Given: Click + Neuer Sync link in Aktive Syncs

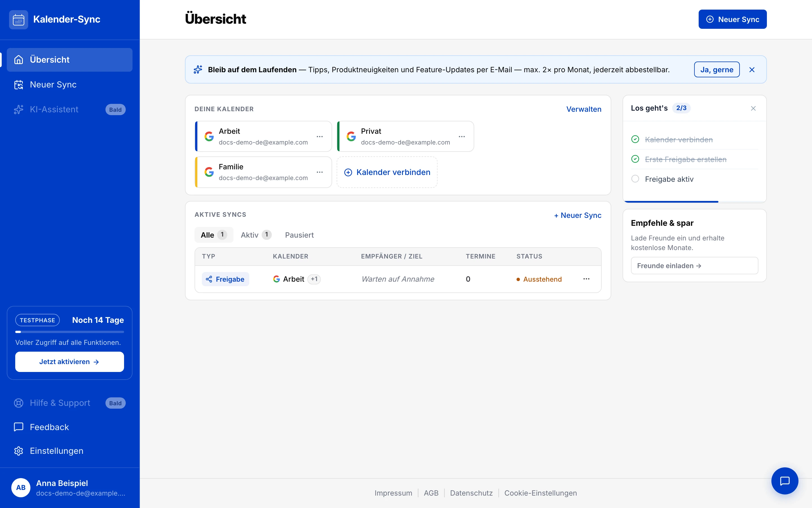Looking at the screenshot, I should pos(577,215).
